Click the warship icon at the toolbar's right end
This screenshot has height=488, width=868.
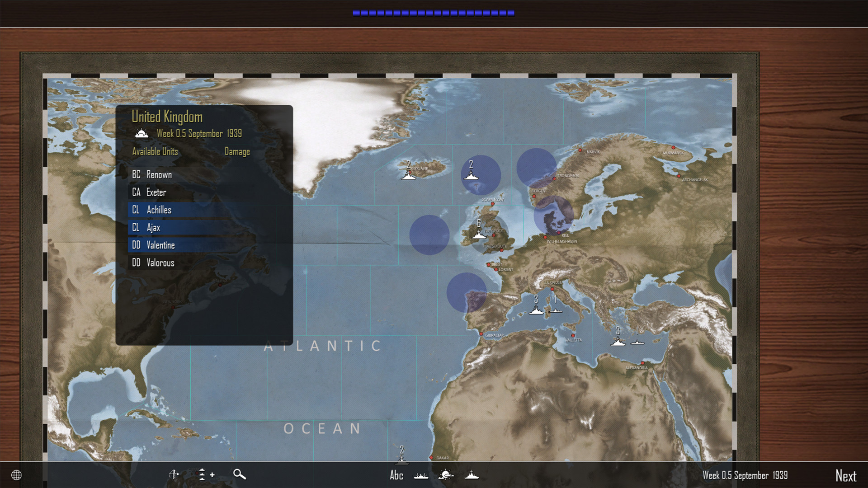pyautogui.click(x=472, y=474)
